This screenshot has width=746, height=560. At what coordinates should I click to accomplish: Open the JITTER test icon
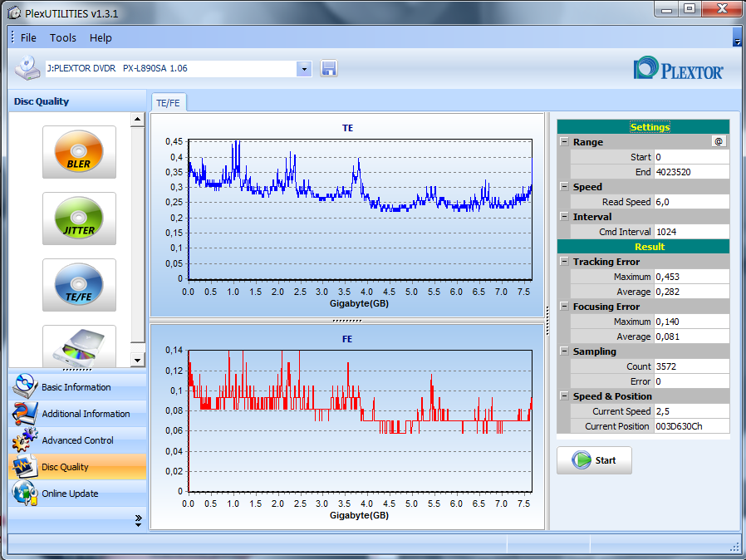[79, 219]
